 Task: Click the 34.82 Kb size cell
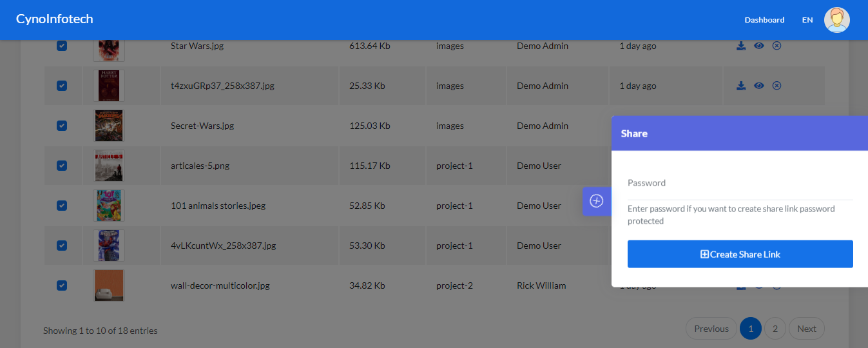point(367,285)
